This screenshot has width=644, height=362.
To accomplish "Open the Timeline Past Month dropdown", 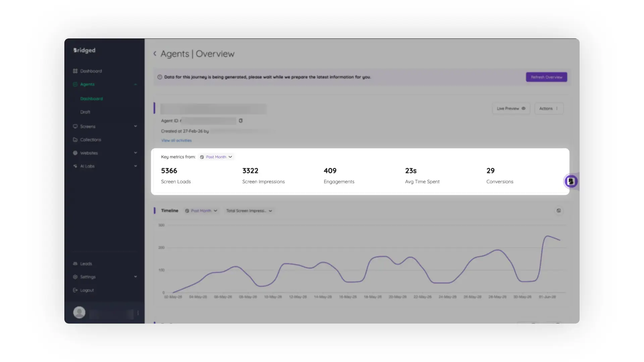I will [201, 211].
